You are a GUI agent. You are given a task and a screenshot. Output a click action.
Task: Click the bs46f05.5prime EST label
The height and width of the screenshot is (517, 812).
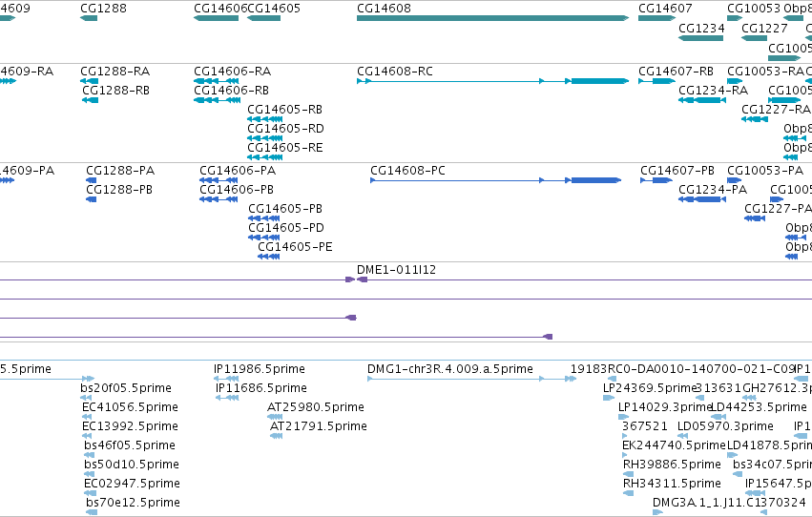point(130,446)
